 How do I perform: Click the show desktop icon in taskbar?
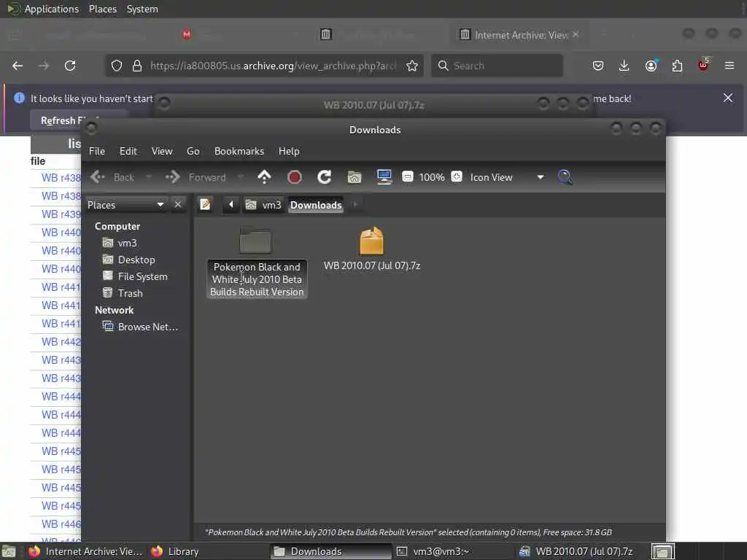pos(9,551)
